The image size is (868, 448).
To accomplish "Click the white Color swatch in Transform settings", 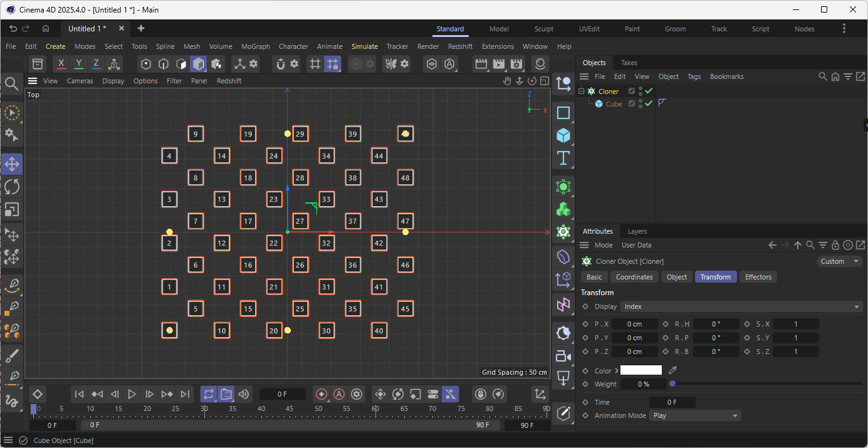I will coord(641,370).
